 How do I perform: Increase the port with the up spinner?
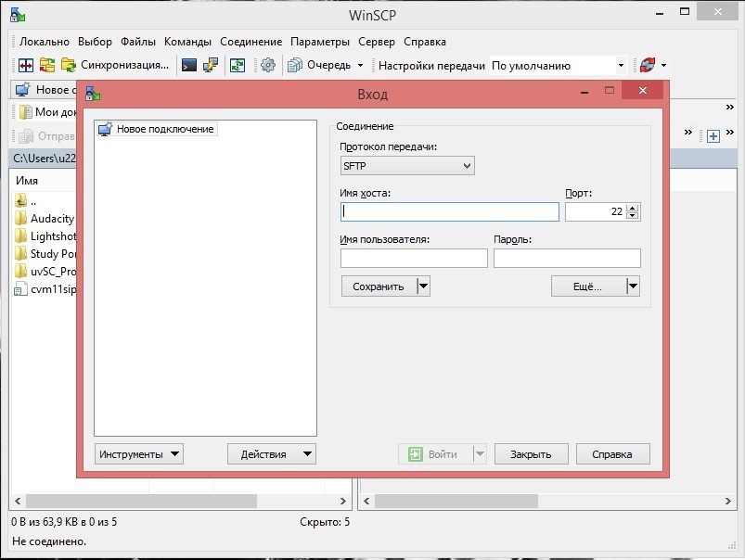(633, 208)
